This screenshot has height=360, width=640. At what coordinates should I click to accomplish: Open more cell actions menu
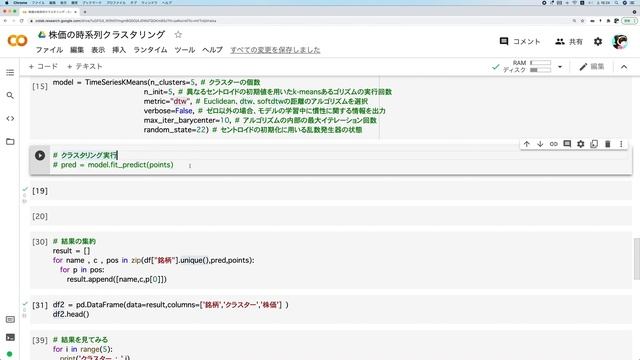[x=621, y=144]
